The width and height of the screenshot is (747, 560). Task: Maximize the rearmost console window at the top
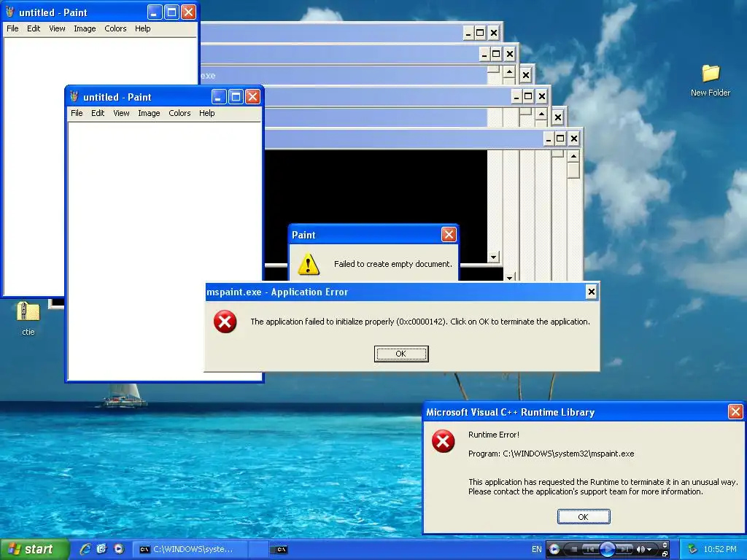point(480,33)
